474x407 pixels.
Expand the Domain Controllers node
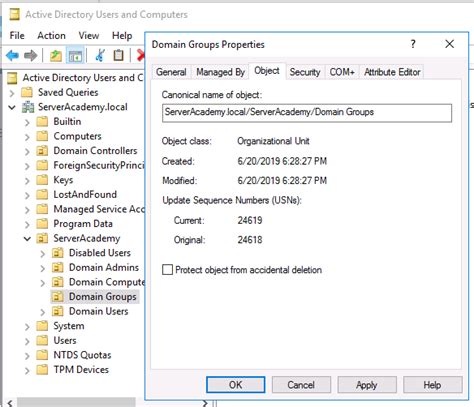tap(27, 151)
